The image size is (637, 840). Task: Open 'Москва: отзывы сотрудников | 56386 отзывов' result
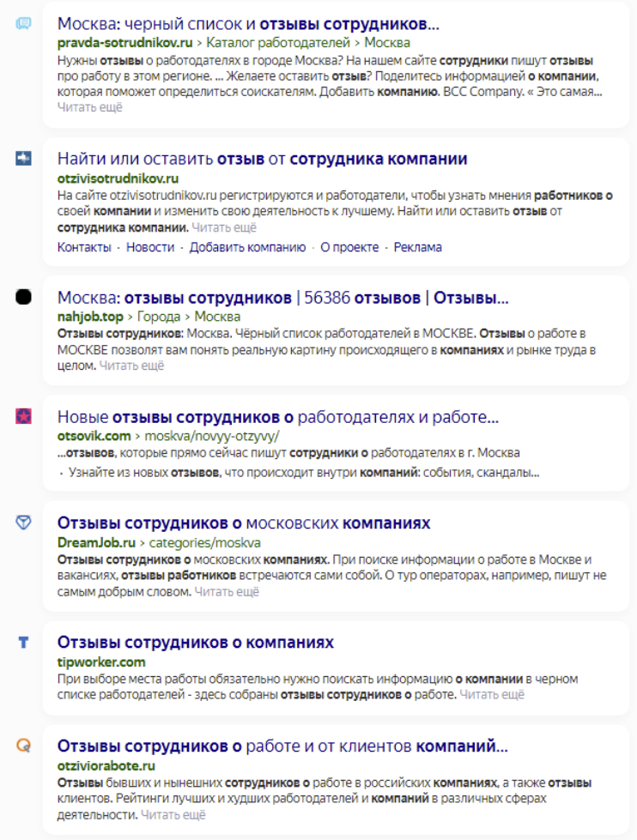coord(282,298)
